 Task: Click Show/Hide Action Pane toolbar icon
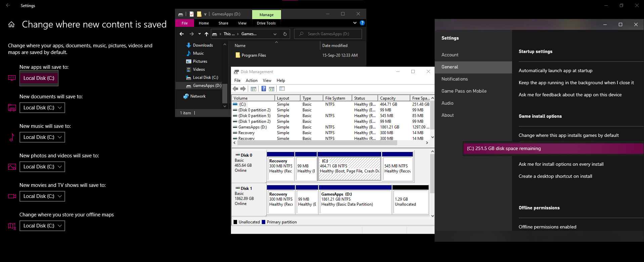pos(272,89)
